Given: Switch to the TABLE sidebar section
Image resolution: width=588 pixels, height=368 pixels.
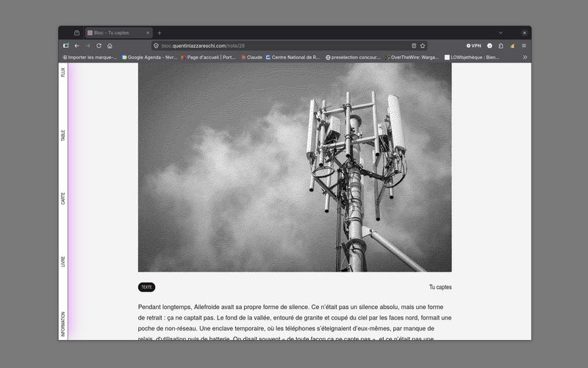Looking at the screenshot, I should 63,135.
